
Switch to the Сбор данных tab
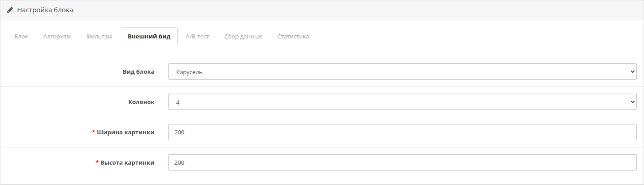[x=243, y=36]
